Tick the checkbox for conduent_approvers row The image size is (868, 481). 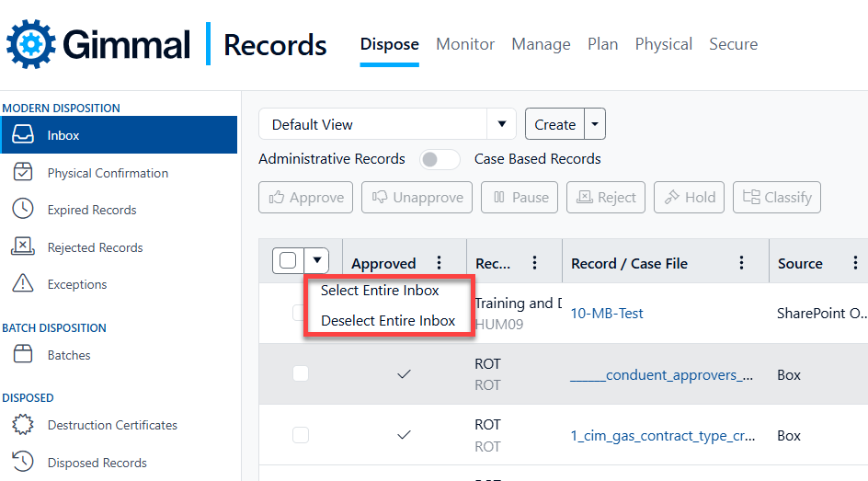point(301,373)
